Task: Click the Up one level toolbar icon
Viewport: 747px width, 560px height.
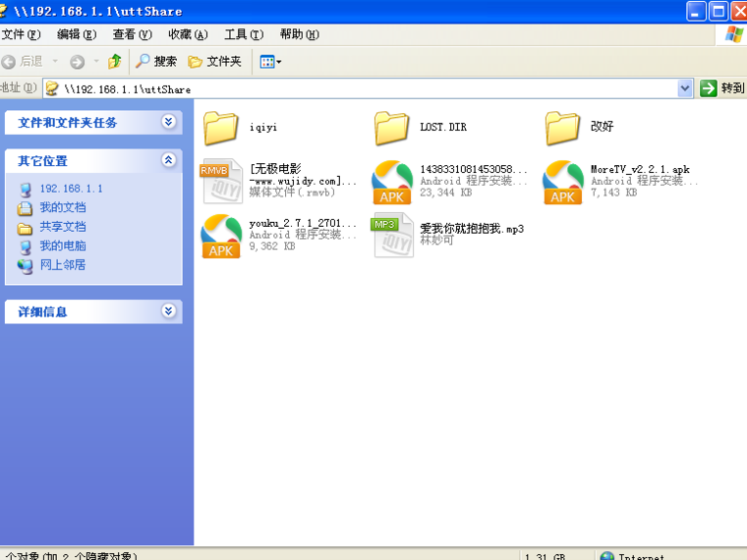Action: 114,61
